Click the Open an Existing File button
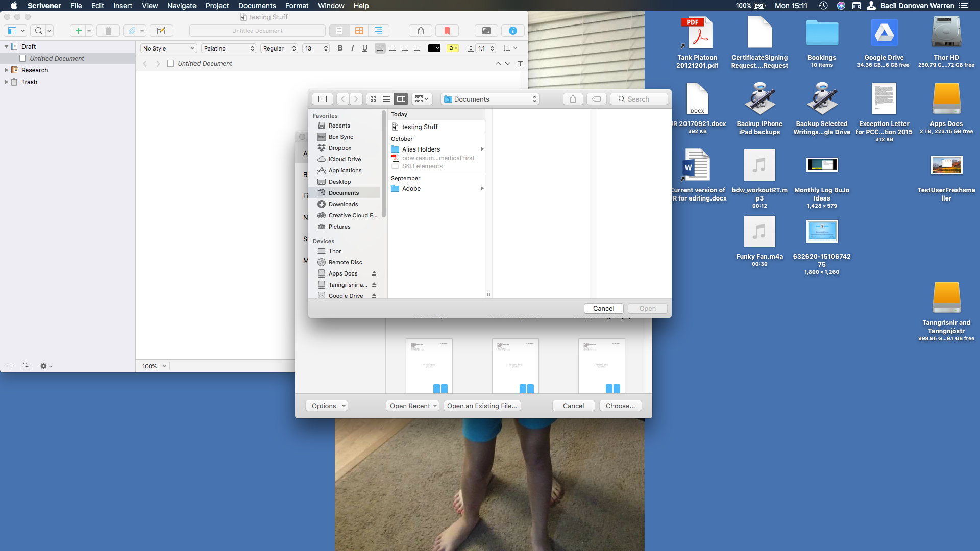 pos(482,406)
